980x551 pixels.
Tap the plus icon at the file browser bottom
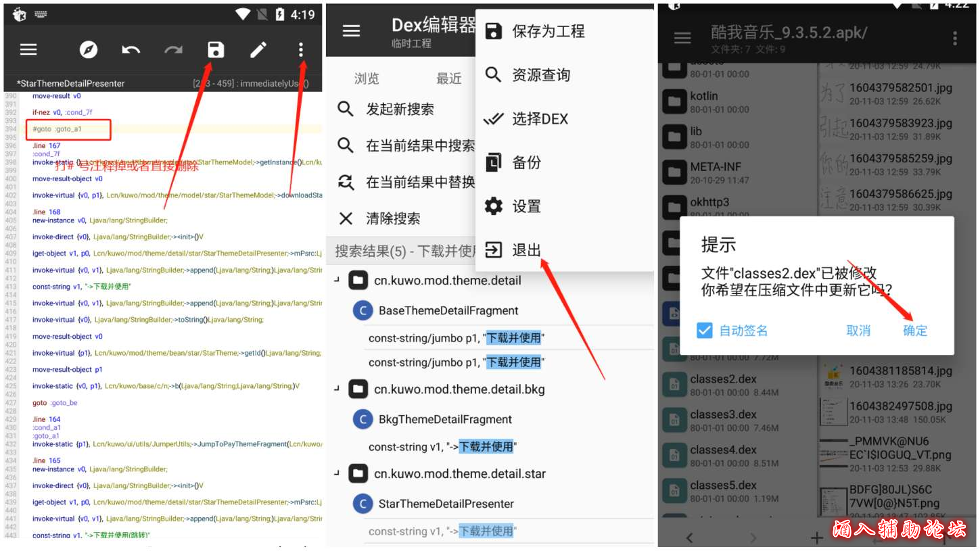click(817, 538)
